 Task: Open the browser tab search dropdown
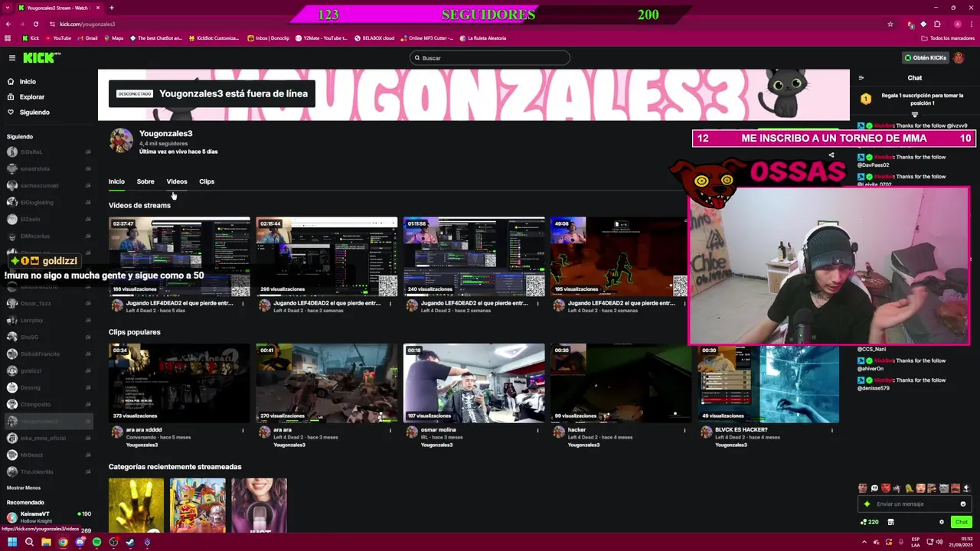click(x=7, y=8)
